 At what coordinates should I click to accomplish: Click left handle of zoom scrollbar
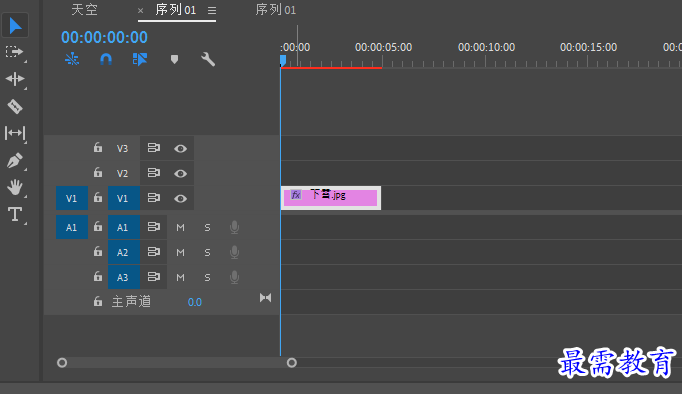(x=62, y=363)
